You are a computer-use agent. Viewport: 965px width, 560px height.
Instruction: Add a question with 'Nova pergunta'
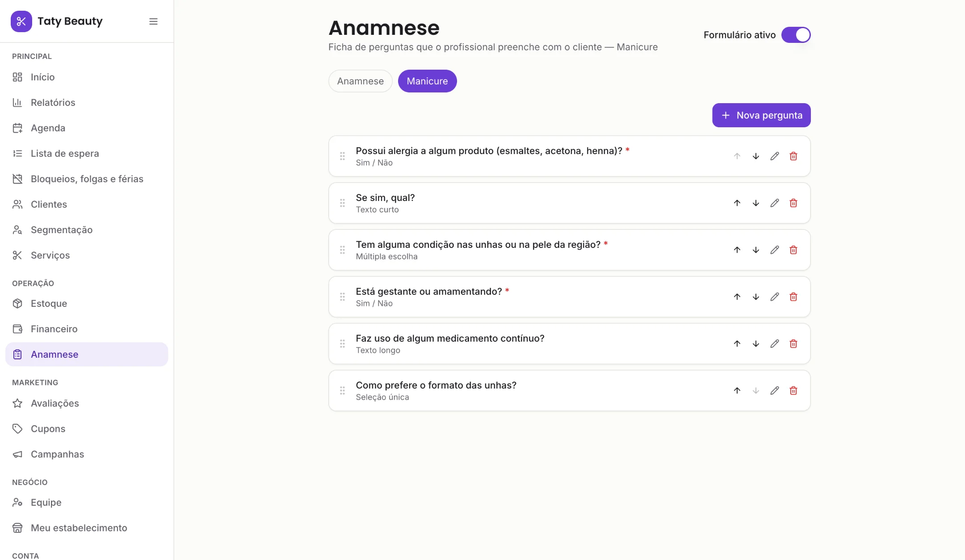tap(761, 115)
